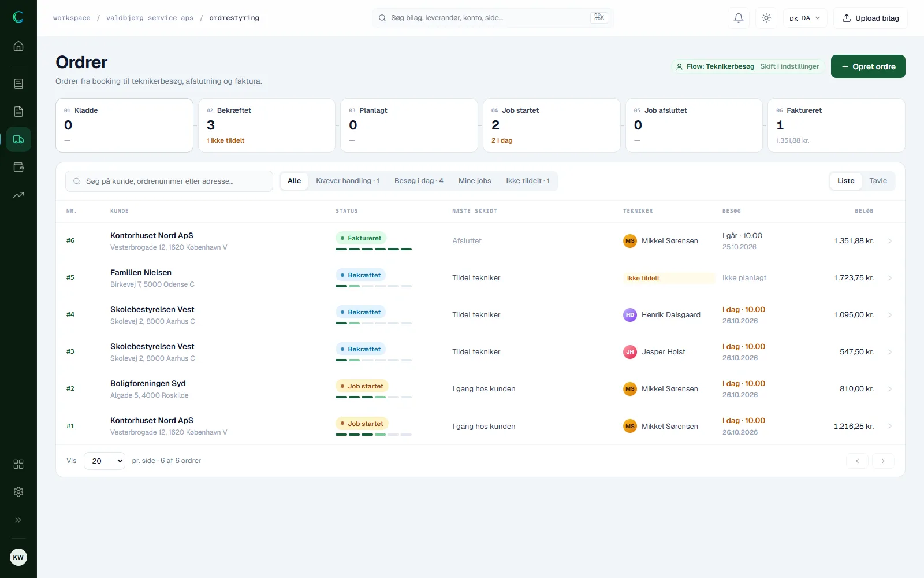924x578 pixels.
Task: Open notifications bell
Action: pyautogui.click(x=739, y=18)
